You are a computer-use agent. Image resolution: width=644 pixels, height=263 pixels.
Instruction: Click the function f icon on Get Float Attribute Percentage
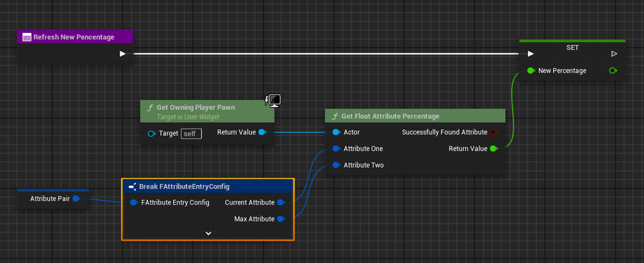coord(335,116)
